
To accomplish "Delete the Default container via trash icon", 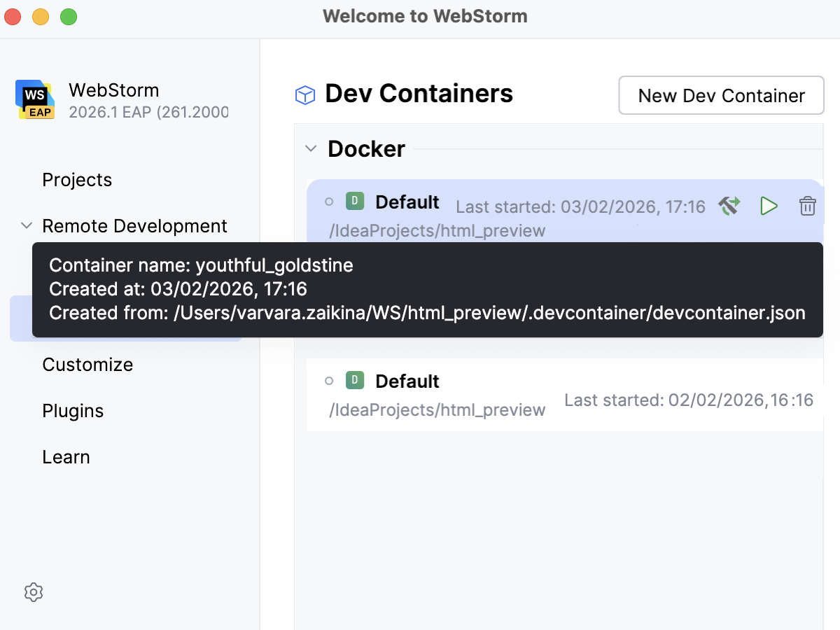I will 807,206.
